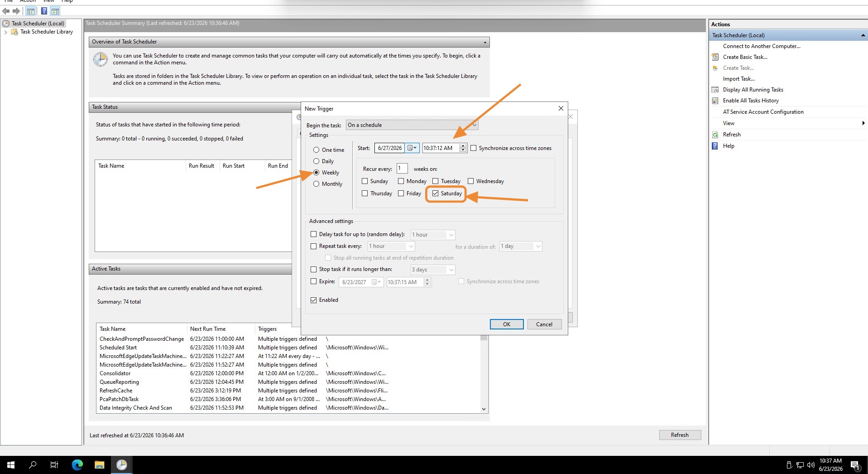Toggle the Enabled checkbox

313,300
